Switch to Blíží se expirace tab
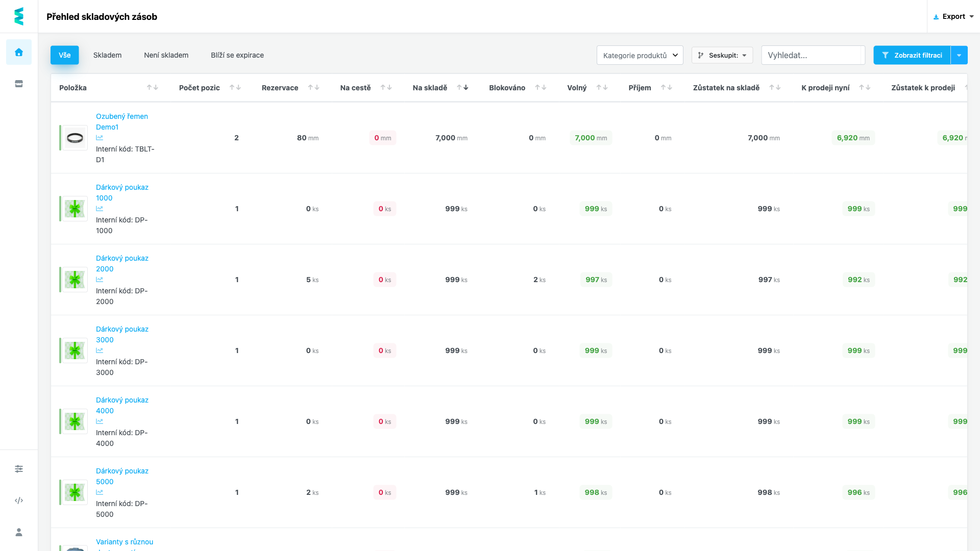The image size is (980, 551). point(237,55)
